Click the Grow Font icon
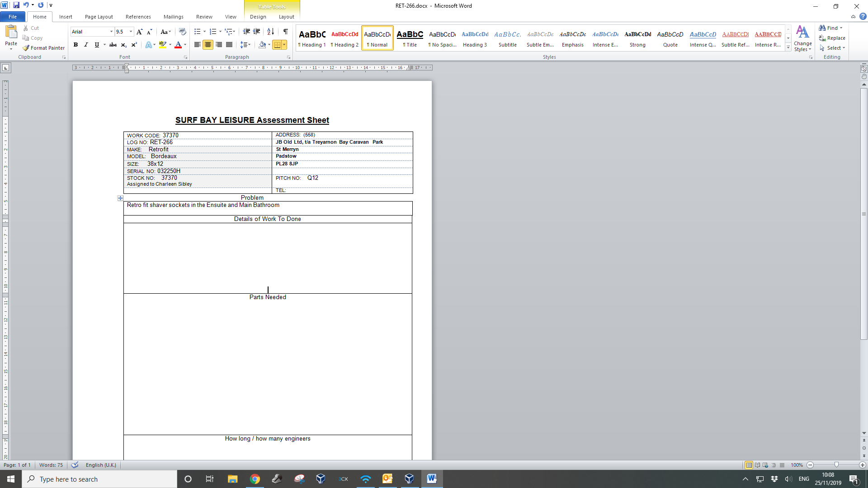Screen dimensions: 868x488 click(x=139, y=32)
